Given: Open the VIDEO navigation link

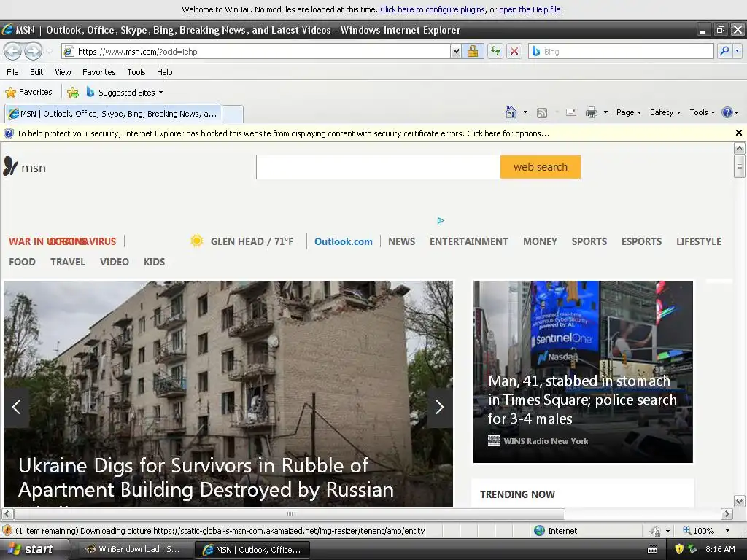Looking at the screenshot, I should pos(115,262).
